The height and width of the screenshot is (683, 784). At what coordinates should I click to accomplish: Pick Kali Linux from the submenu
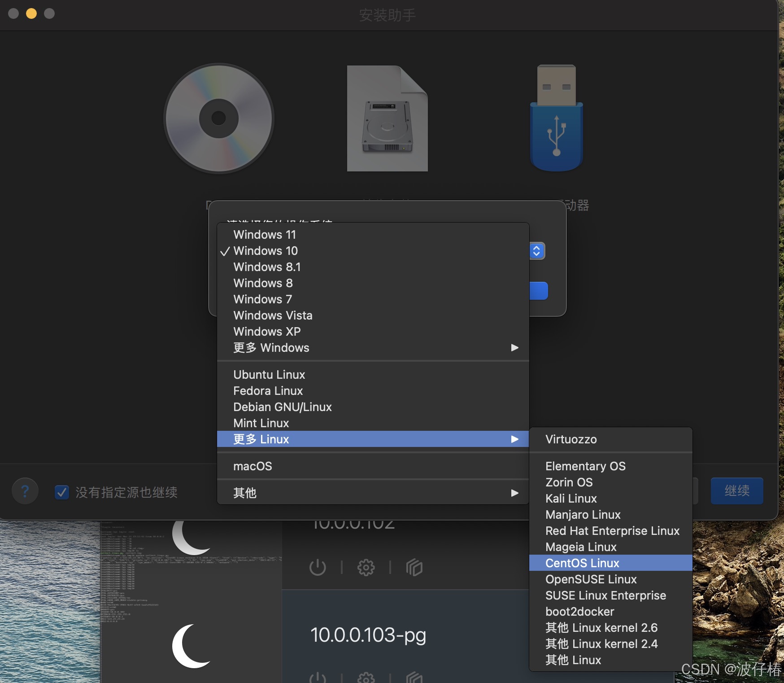(x=611, y=499)
